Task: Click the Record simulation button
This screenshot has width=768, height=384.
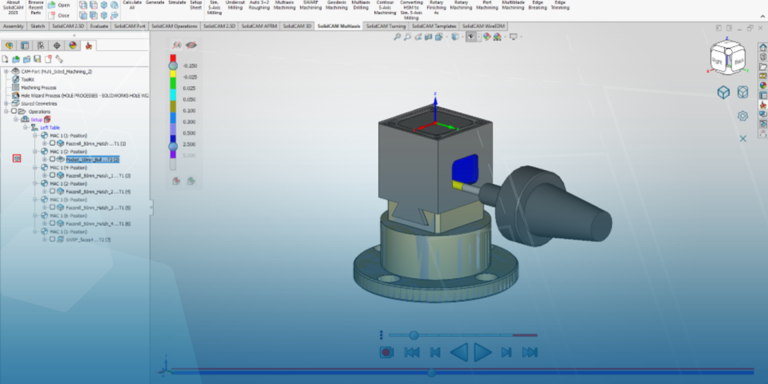Action: (x=386, y=352)
